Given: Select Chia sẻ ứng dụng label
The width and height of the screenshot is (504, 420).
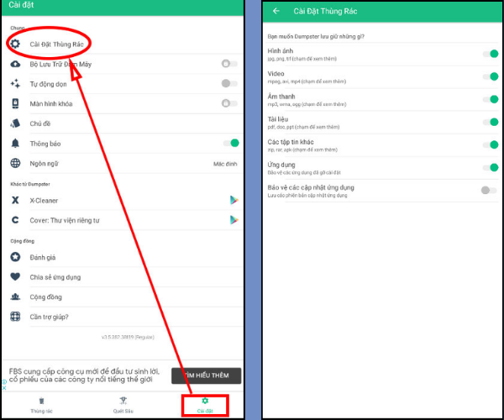Looking at the screenshot, I should click(x=55, y=277).
